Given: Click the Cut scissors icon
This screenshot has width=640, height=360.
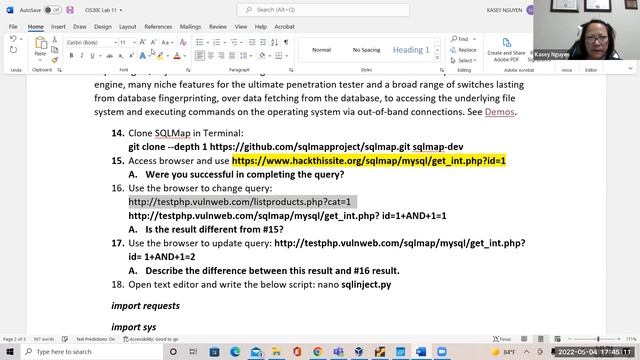Looking at the screenshot, I should coord(55,40).
